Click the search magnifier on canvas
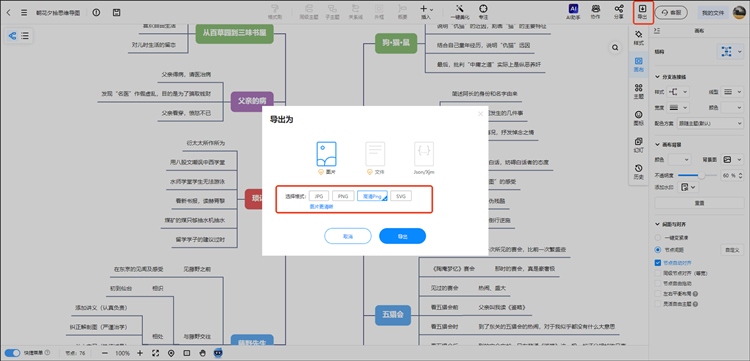750x361 pixels. 615,47
